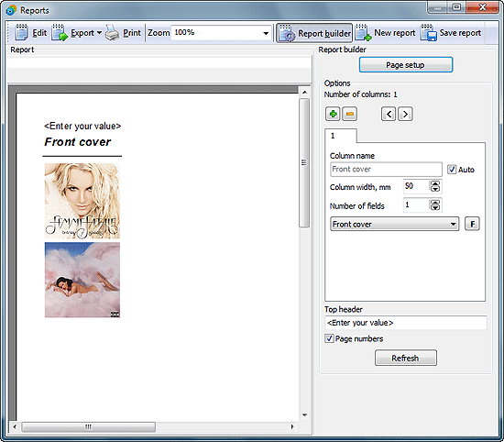
Task: Remove a column with minus icon
Action: pos(350,114)
